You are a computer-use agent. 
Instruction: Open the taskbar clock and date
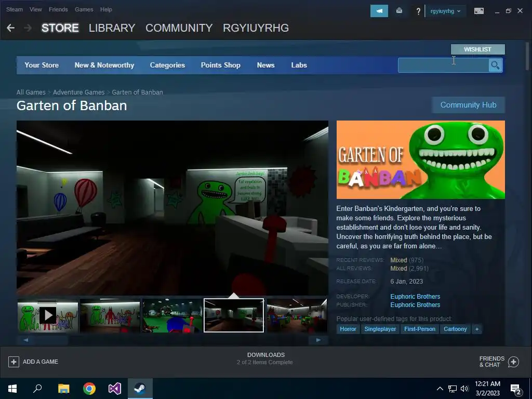point(487,389)
